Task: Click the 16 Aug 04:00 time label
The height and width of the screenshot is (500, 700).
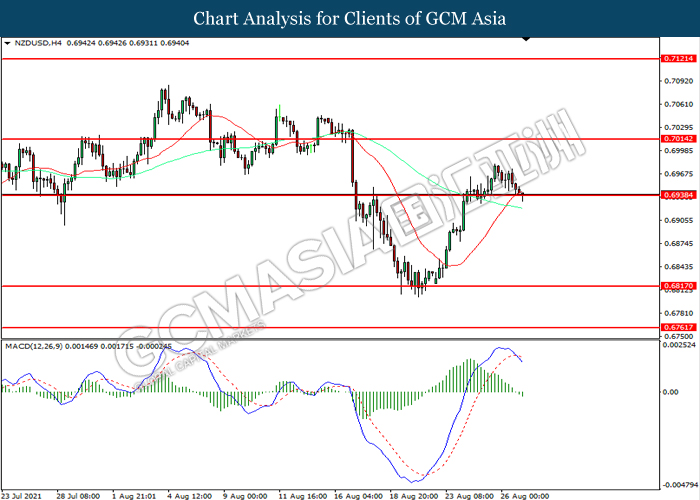Action: click(x=358, y=496)
